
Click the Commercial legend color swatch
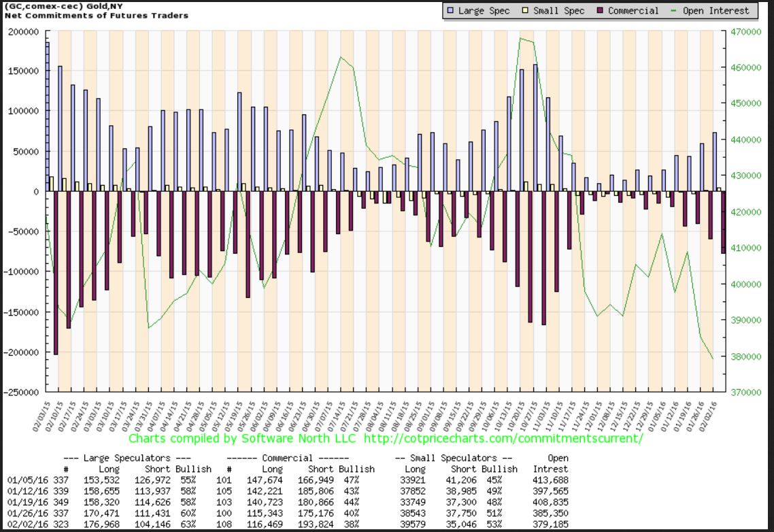601,11
